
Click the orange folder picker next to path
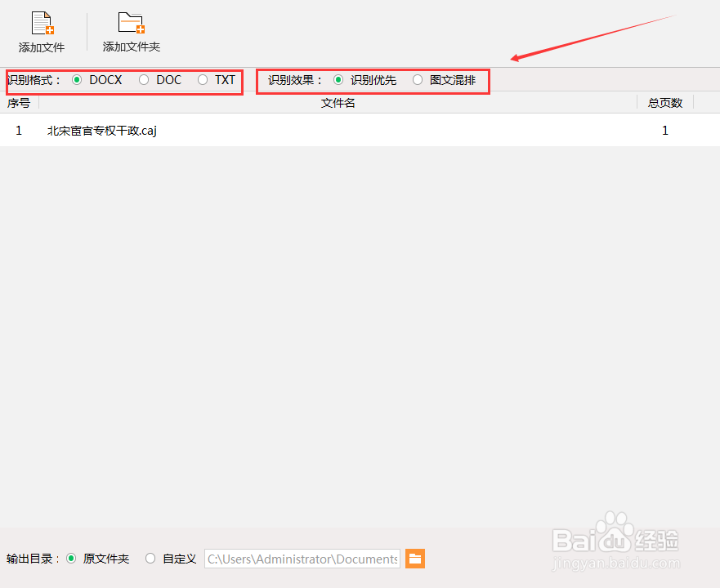click(x=414, y=559)
